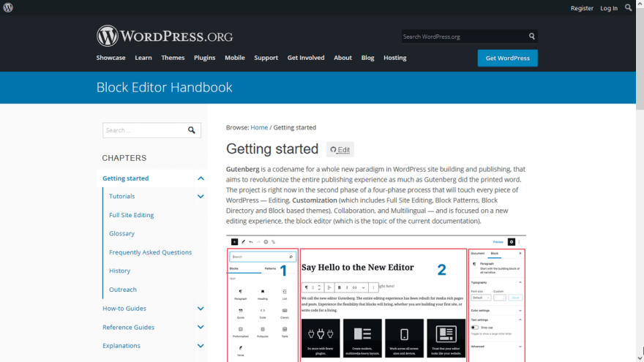This screenshot has height=362, width=644.
Task: Collapse the Getting started chapter chevron
Action: tap(201, 178)
